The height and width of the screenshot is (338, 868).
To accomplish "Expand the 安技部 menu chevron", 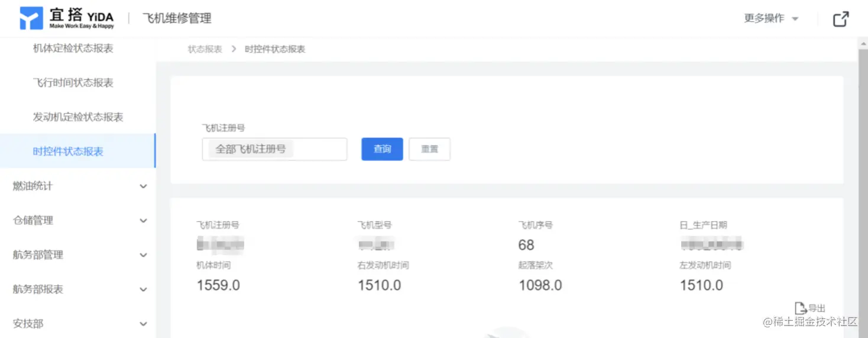I will (x=143, y=324).
